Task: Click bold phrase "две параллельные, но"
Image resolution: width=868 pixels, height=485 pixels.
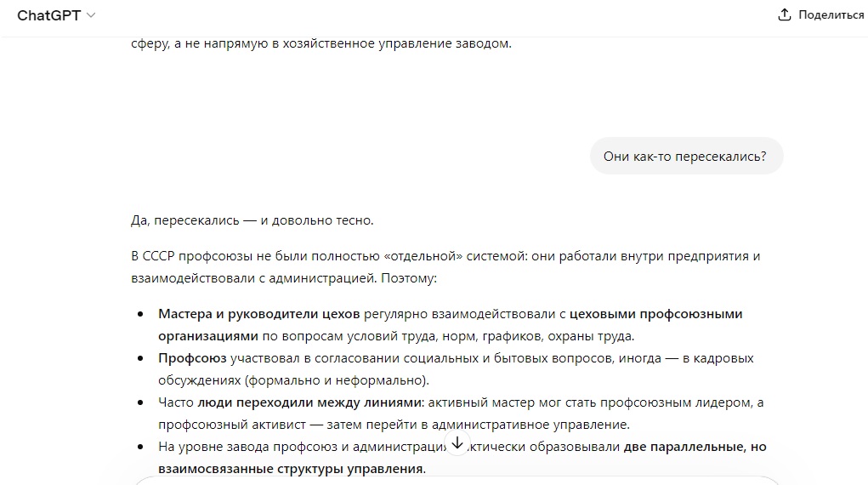Action: pyautogui.click(x=695, y=447)
